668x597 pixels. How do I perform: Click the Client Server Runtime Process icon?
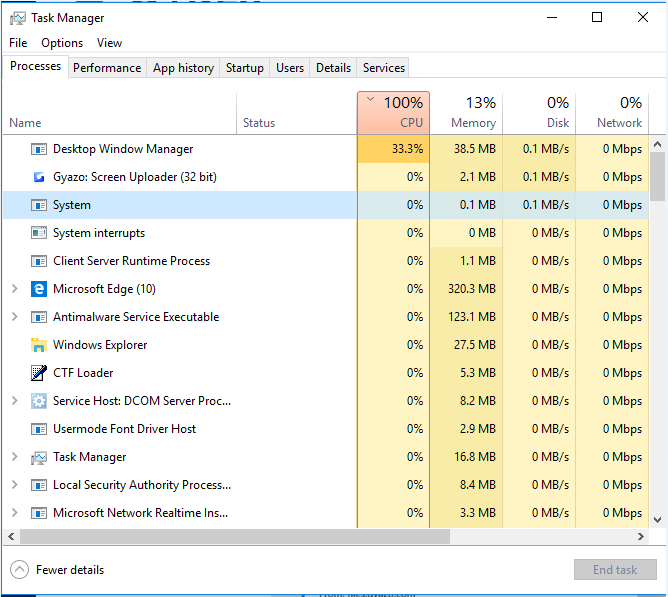[x=39, y=261]
